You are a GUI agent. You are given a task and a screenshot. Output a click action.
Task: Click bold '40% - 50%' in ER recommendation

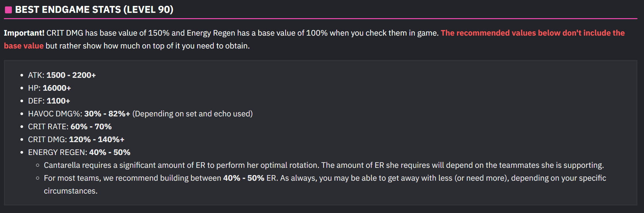pyautogui.click(x=244, y=178)
